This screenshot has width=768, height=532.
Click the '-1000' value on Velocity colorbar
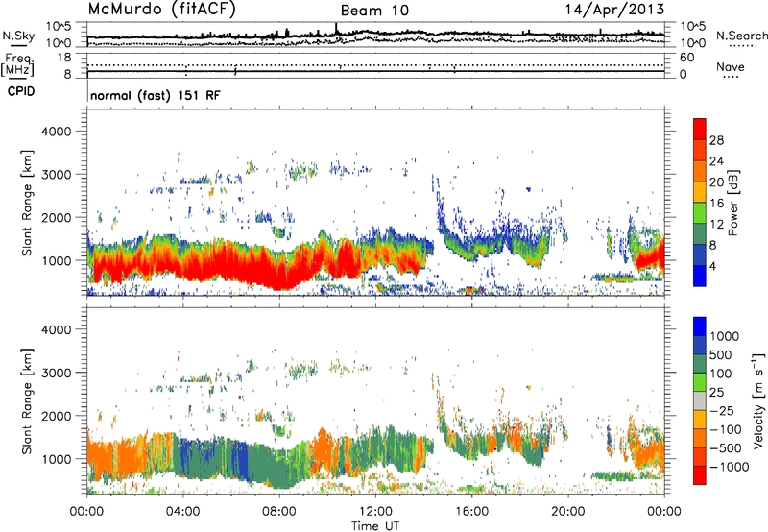730,467
